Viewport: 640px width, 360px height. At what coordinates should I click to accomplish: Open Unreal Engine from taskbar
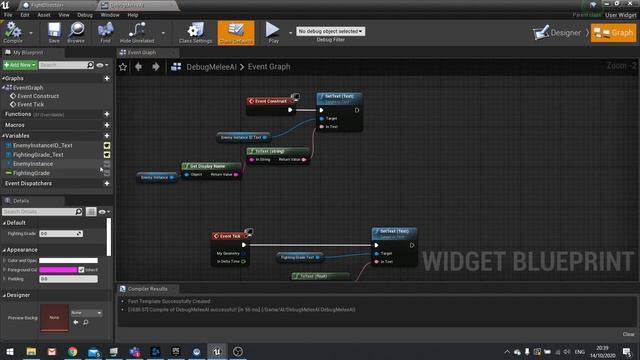tap(217, 351)
